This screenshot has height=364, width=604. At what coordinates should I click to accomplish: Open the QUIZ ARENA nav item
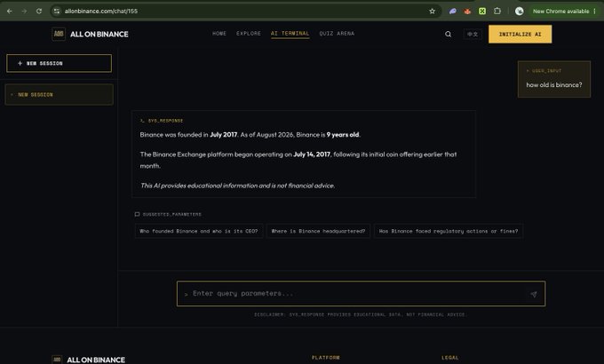[x=337, y=34]
